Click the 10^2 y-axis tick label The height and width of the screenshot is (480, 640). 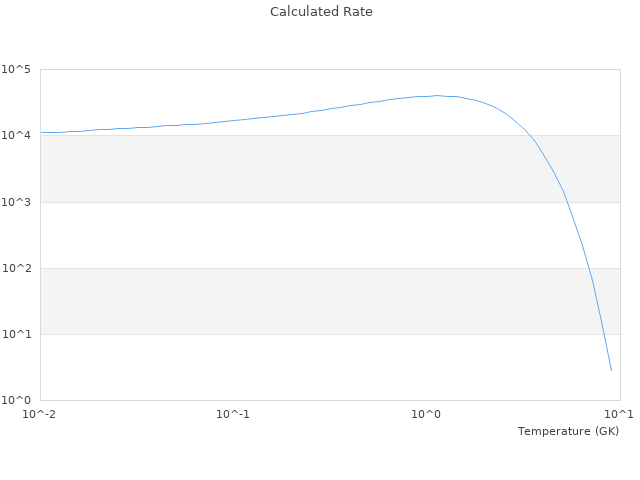click(16, 268)
